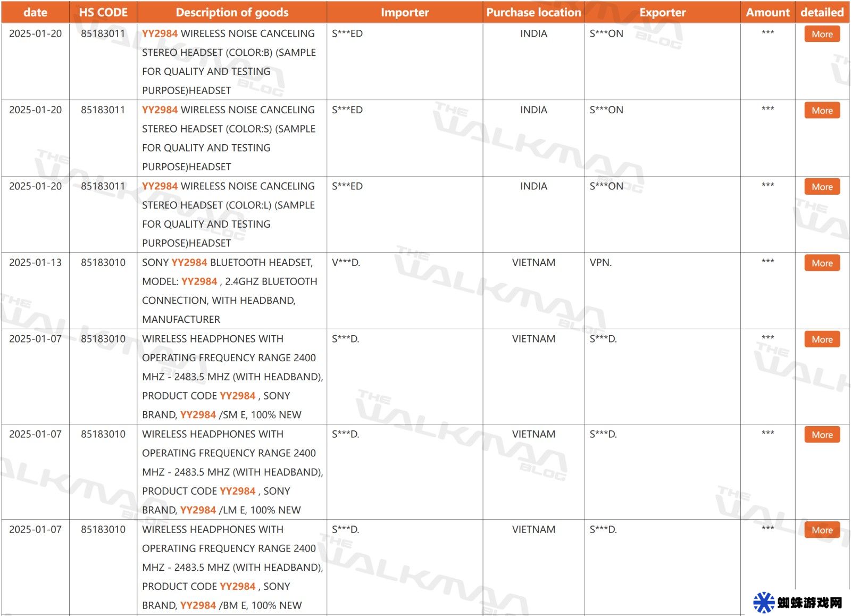The image size is (851, 616).
Task: Click exporter S***ON in COLOR:S row
Action: pyautogui.click(x=606, y=110)
